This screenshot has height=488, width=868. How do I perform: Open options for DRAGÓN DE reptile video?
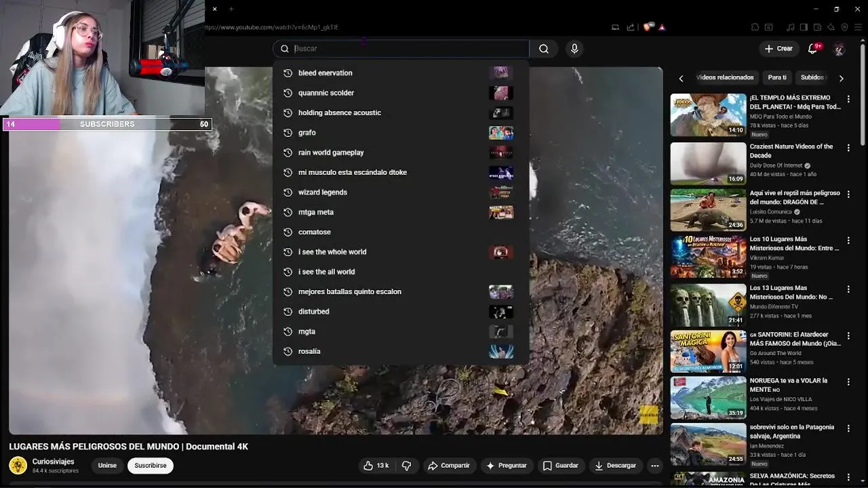(x=848, y=195)
